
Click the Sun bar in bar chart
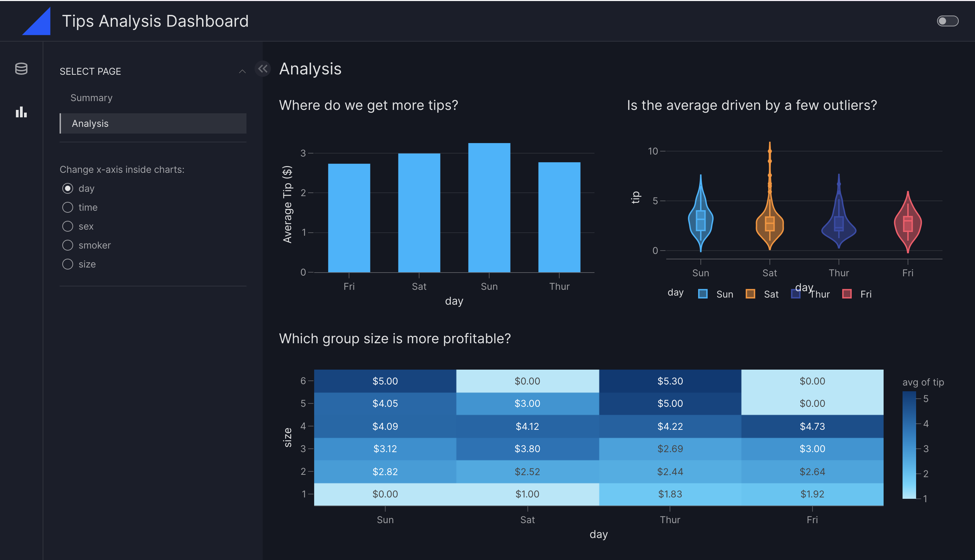489,208
